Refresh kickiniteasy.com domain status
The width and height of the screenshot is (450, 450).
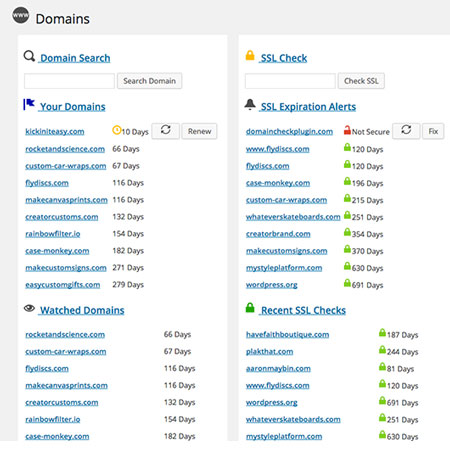click(x=166, y=131)
